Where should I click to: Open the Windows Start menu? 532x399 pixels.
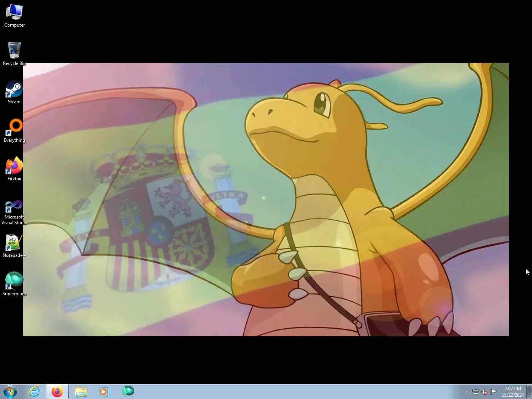(x=10, y=391)
